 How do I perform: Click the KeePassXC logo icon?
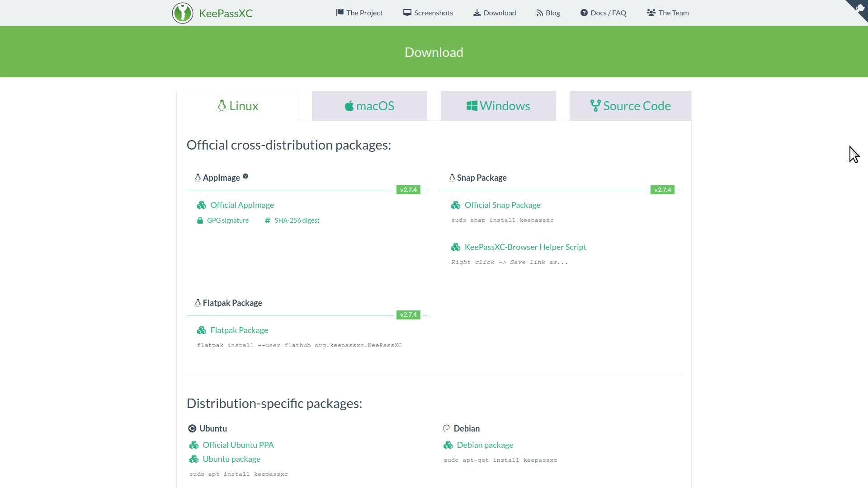(x=183, y=13)
